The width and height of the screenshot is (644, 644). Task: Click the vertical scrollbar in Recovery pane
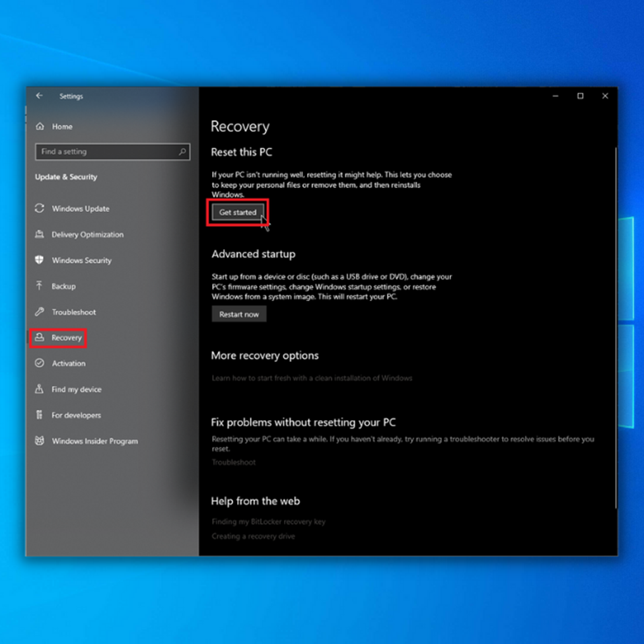tap(616, 328)
